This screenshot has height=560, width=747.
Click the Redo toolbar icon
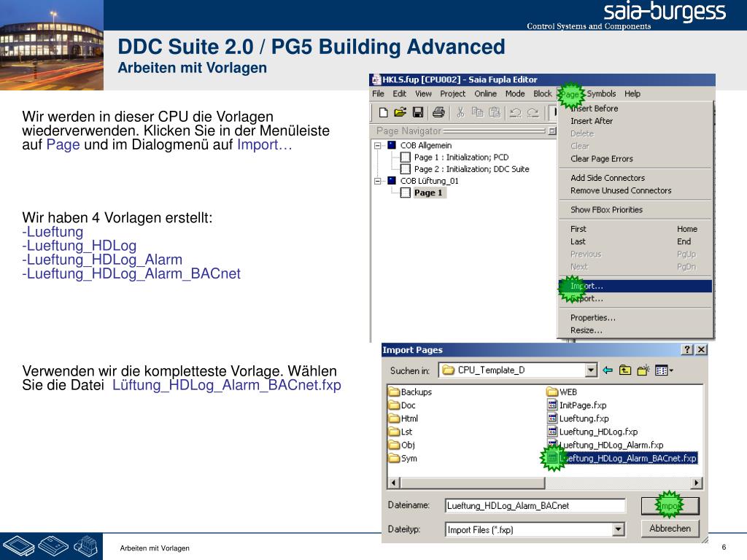(533, 113)
